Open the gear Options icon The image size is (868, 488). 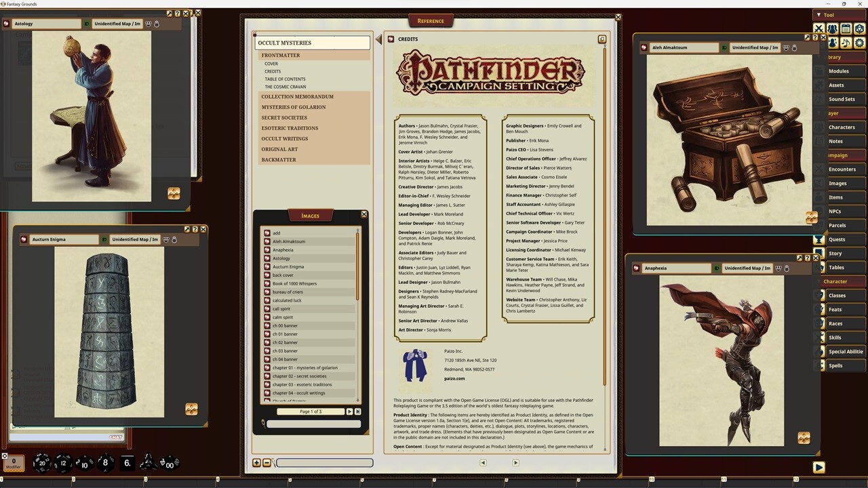pyautogui.click(x=860, y=43)
